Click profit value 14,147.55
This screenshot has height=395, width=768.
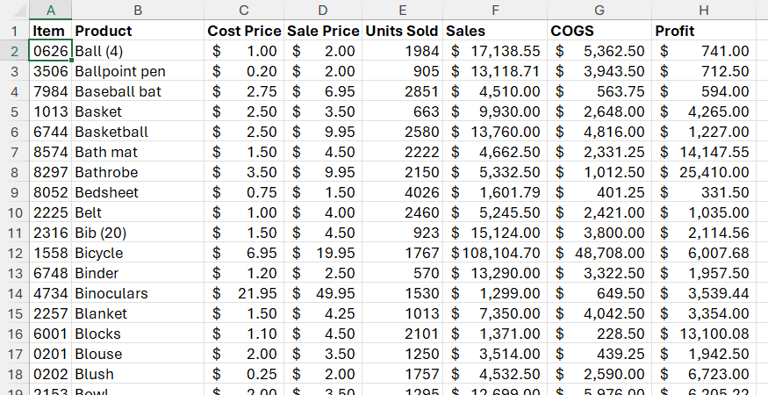coord(704,152)
